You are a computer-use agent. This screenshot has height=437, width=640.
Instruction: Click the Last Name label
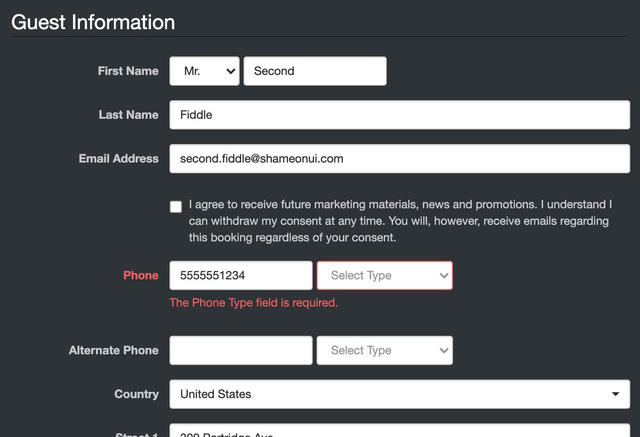[x=128, y=115]
